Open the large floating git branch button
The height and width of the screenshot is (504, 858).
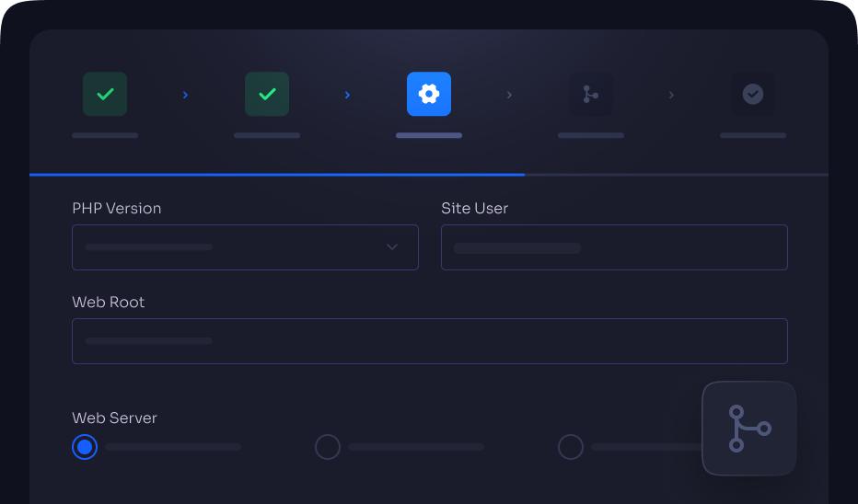pyautogui.click(x=748, y=429)
